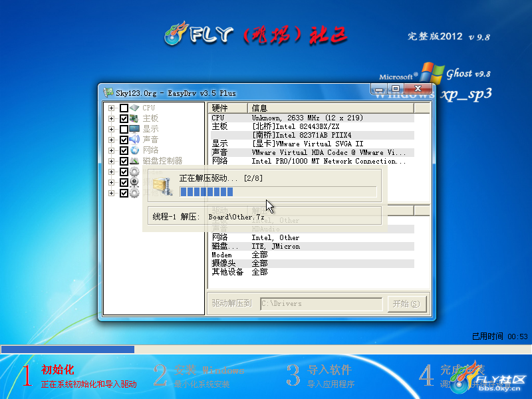The width and height of the screenshot is (532, 399).
Task: Toggle the other devices row checkbox
Action: [x=124, y=193]
